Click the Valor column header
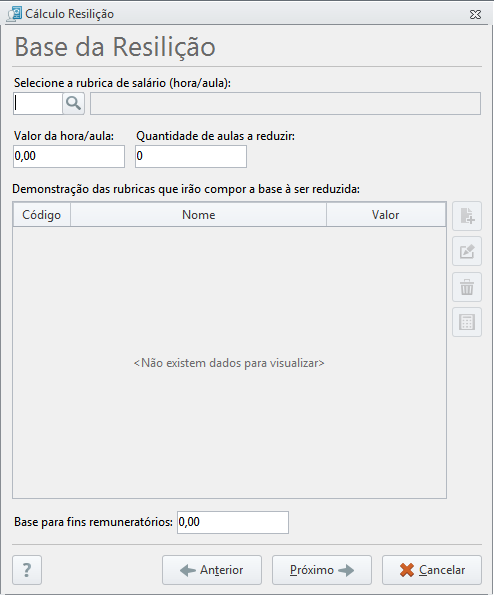494x595 pixels. (386, 215)
